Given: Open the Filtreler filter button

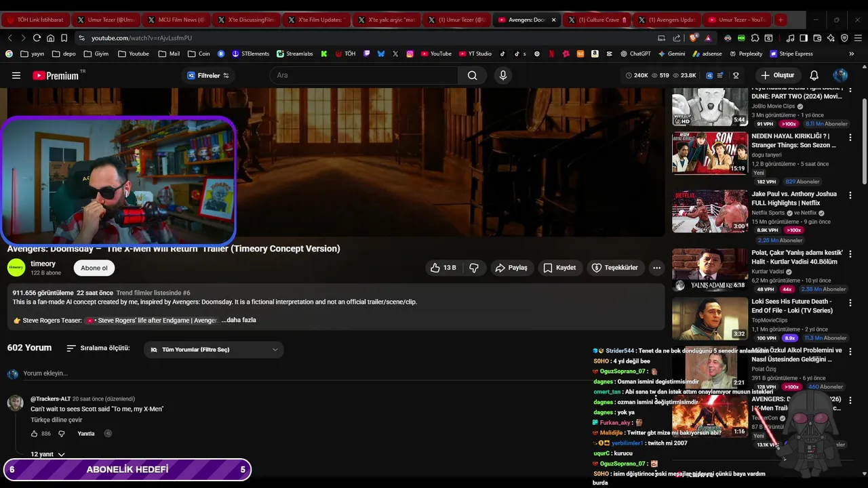Looking at the screenshot, I should (208, 75).
